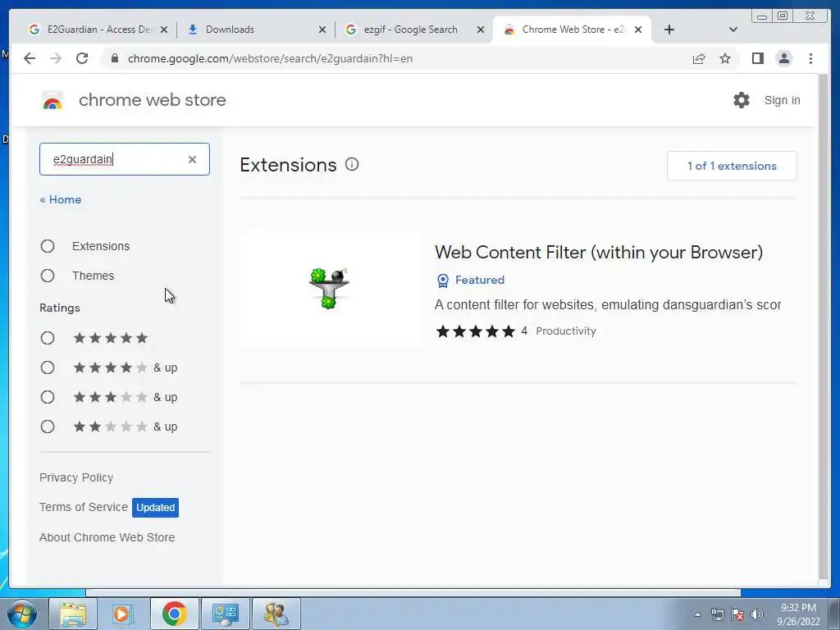
Task: Click the 1 of 1 extensions button
Action: click(732, 166)
